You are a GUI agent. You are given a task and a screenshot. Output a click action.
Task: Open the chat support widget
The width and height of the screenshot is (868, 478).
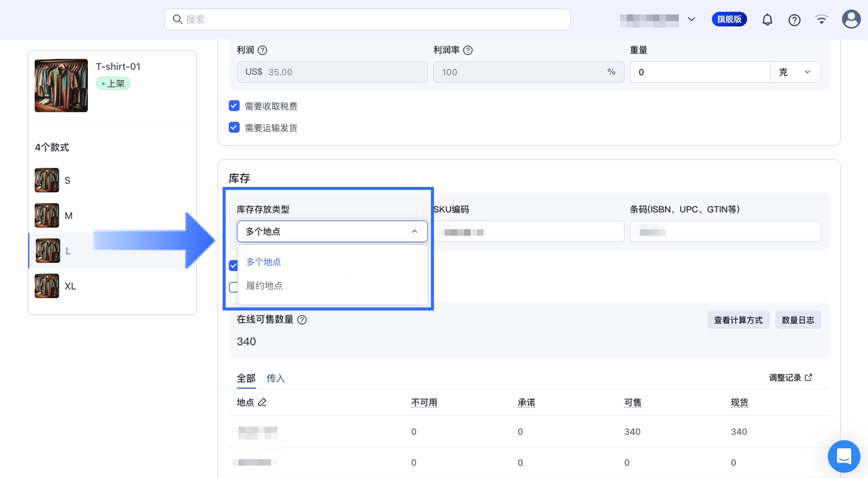point(843,456)
